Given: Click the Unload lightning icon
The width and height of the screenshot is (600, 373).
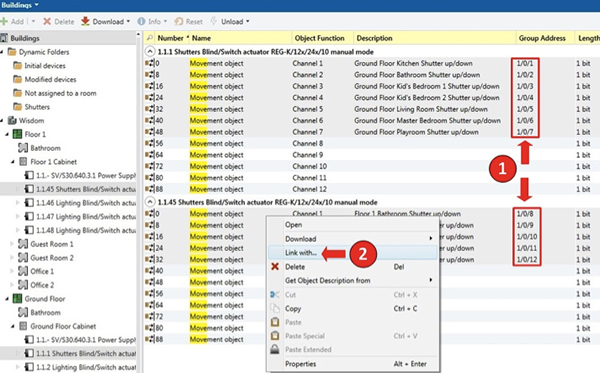Looking at the screenshot, I should (x=214, y=21).
